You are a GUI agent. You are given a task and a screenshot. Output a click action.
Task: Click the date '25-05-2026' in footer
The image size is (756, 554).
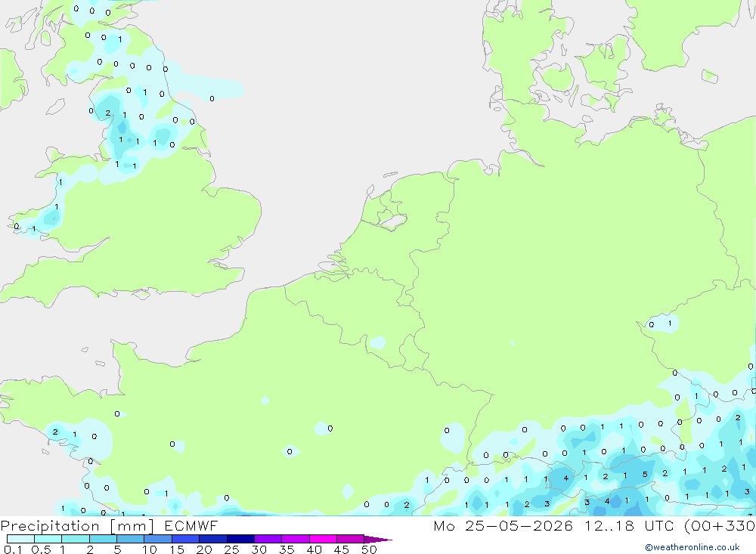point(519,525)
